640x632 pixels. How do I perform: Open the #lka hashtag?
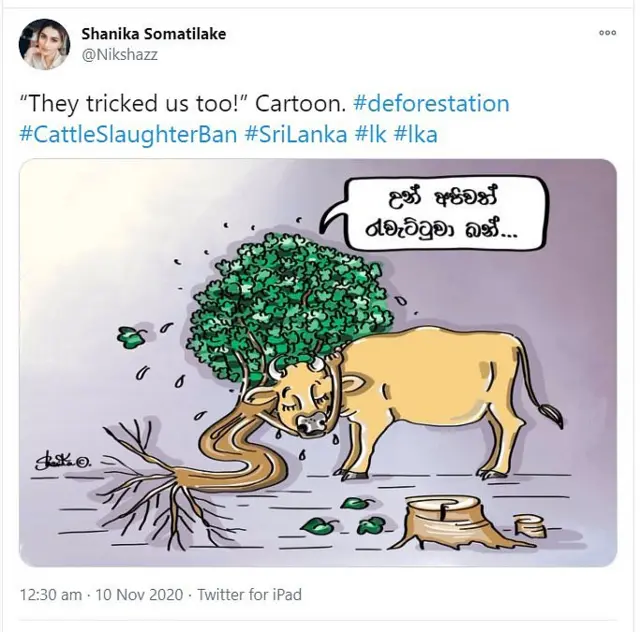coord(419,134)
